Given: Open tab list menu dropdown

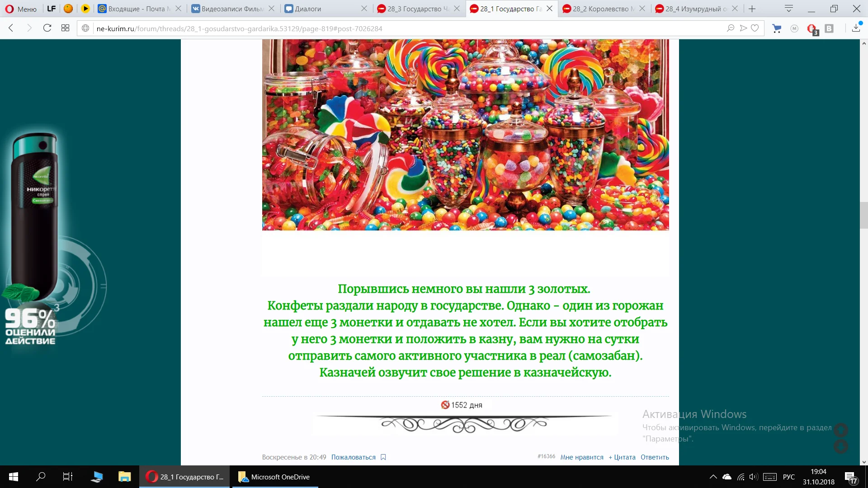Looking at the screenshot, I should [789, 9].
